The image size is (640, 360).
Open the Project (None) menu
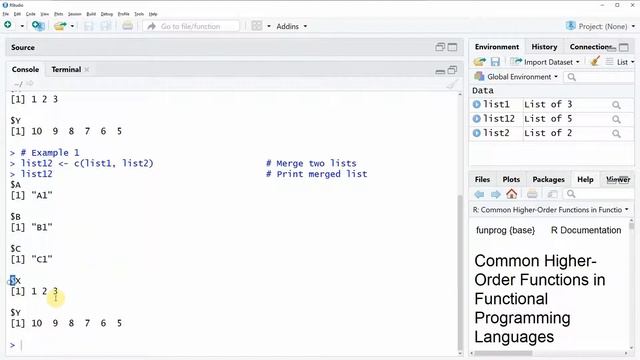600,26
